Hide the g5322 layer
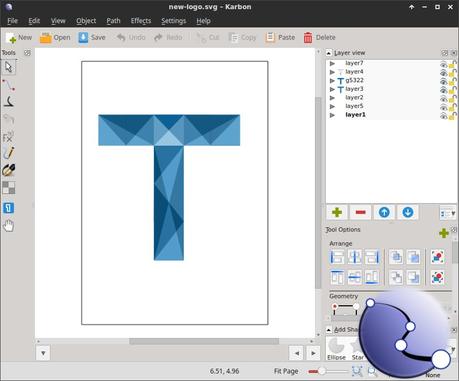Image resolution: width=459 pixels, height=381 pixels. pyautogui.click(x=443, y=82)
